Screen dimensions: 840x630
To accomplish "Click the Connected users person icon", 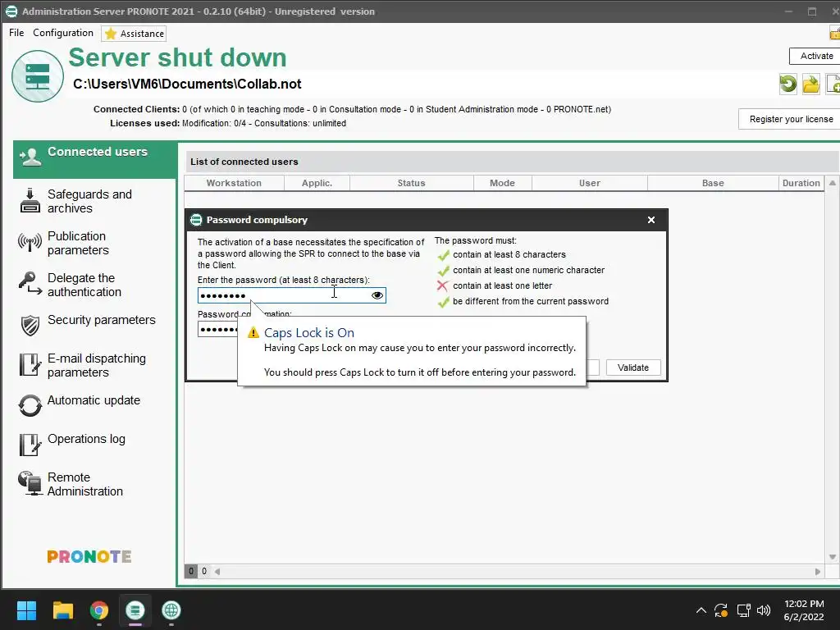I will pyautogui.click(x=30, y=157).
